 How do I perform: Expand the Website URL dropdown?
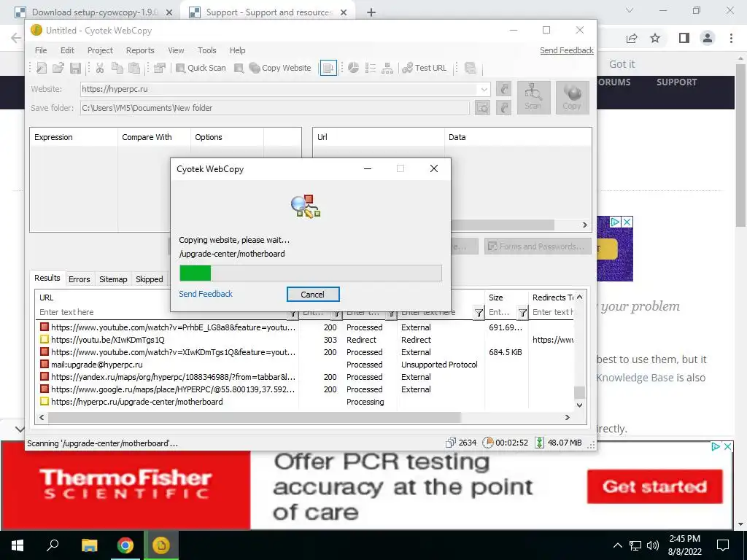pos(484,89)
